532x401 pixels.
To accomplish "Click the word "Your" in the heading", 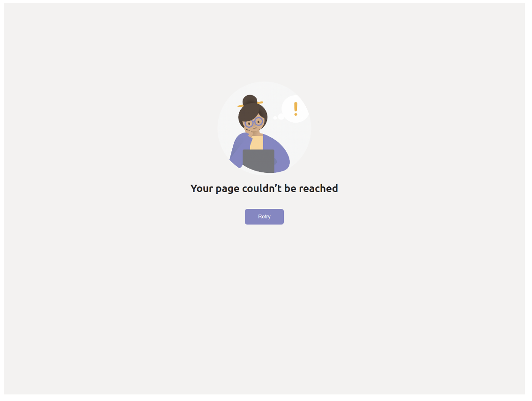I will click(x=201, y=189).
